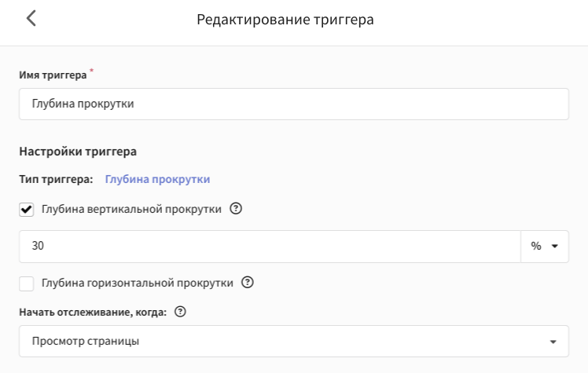This screenshot has width=588, height=373.
Task: Click the caret arrow in the "Просмотр страницы" field
Action: pos(553,342)
